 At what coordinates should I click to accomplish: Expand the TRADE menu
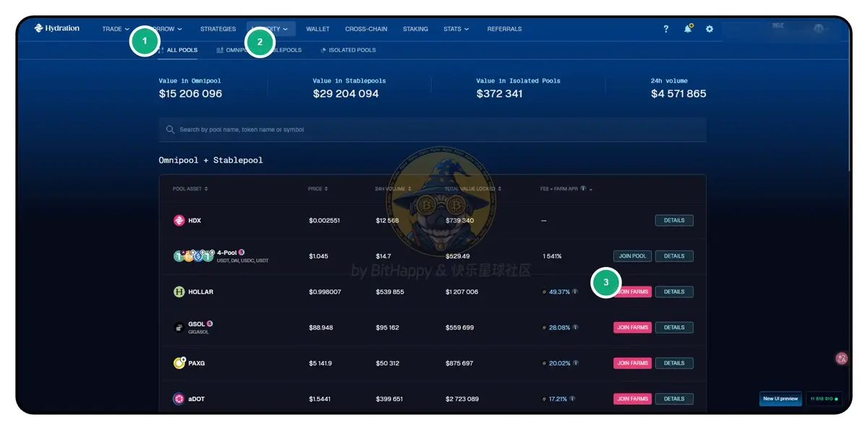[116, 29]
